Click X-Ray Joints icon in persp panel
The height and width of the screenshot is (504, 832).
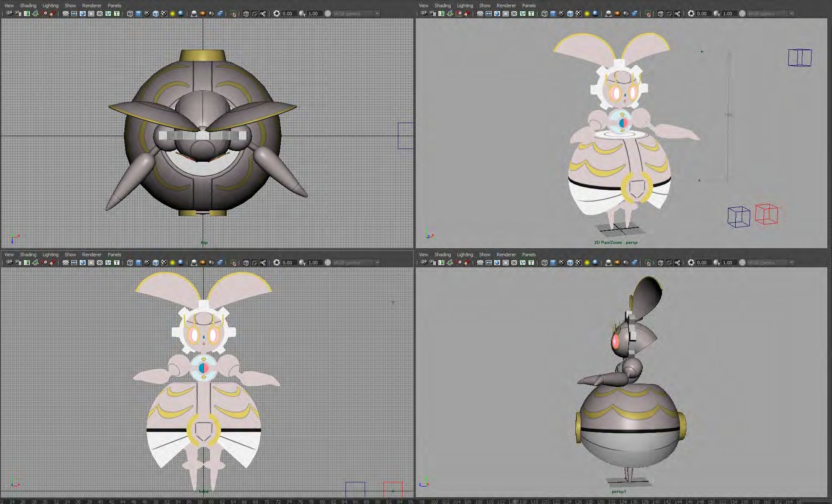677,14
